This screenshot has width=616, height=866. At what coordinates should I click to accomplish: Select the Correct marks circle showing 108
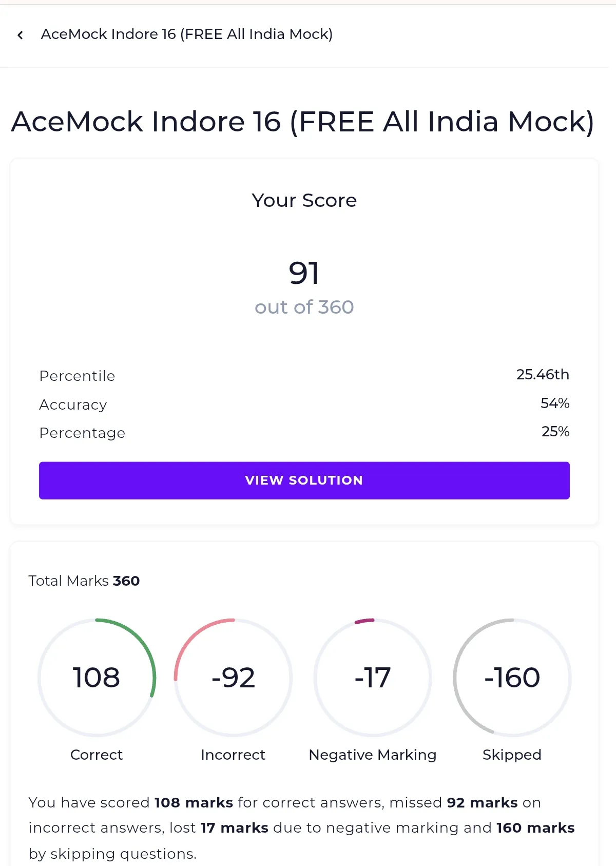coord(97,678)
